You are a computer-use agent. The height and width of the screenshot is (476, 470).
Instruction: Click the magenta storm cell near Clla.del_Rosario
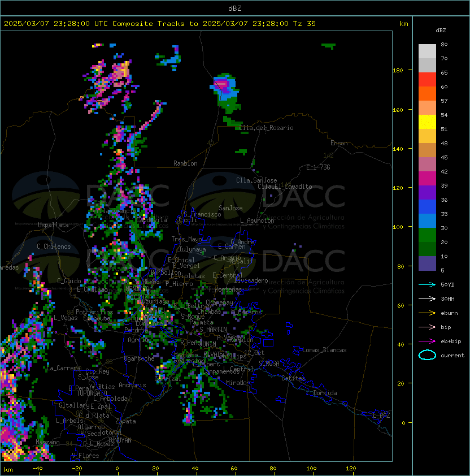tap(222, 85)
